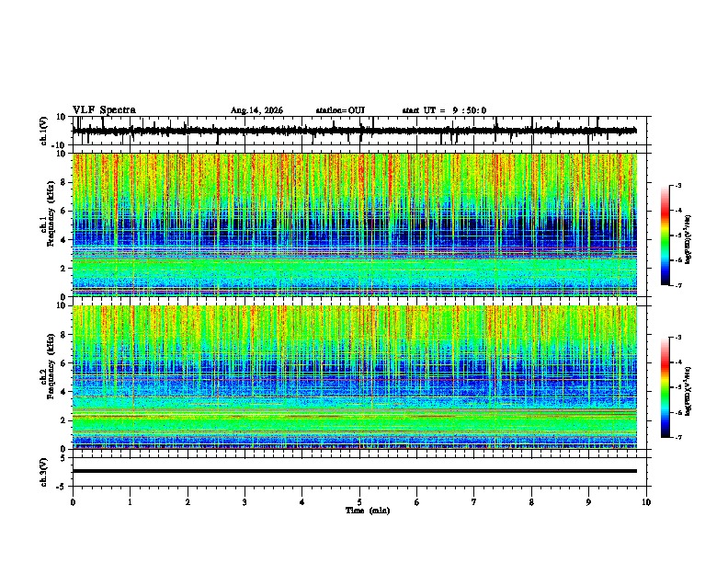The width and height of the screenshot is (728, 563).
Task: Click the ch.1 spectrogram color bar
Action: pos(665,236)
